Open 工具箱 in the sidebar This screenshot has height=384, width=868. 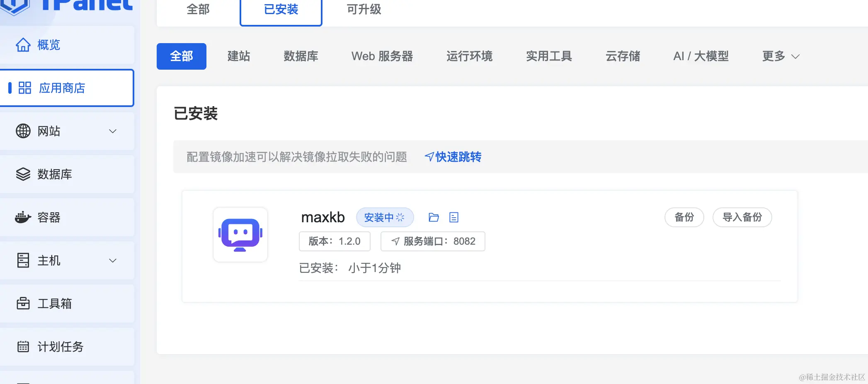pos(67,304)
